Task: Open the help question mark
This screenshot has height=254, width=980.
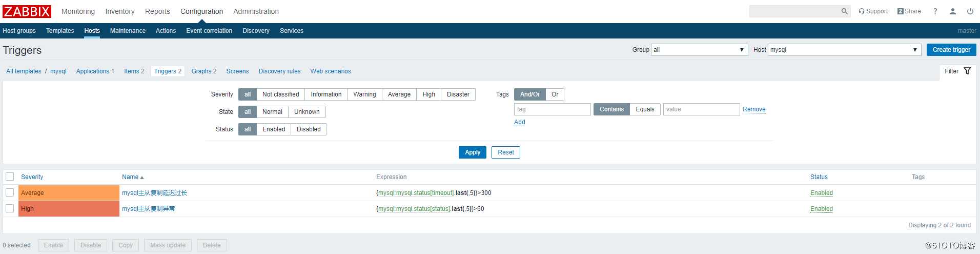Action: tap(935, 11)
